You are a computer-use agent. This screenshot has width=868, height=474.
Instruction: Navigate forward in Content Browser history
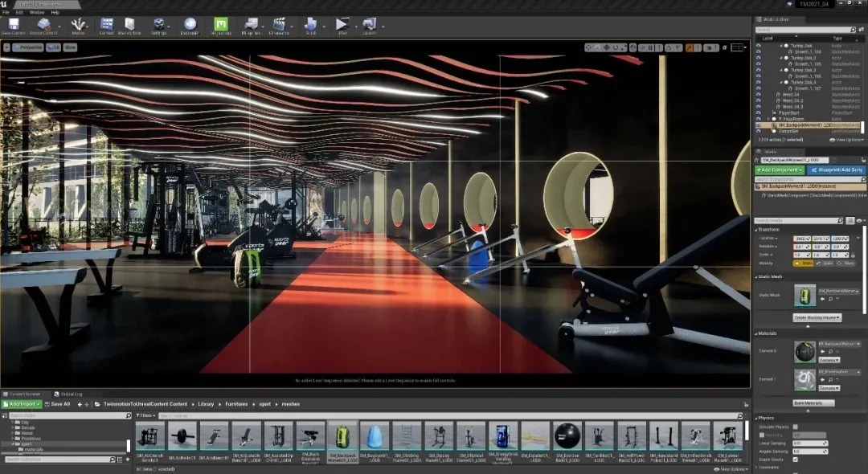tap(87, 404)
